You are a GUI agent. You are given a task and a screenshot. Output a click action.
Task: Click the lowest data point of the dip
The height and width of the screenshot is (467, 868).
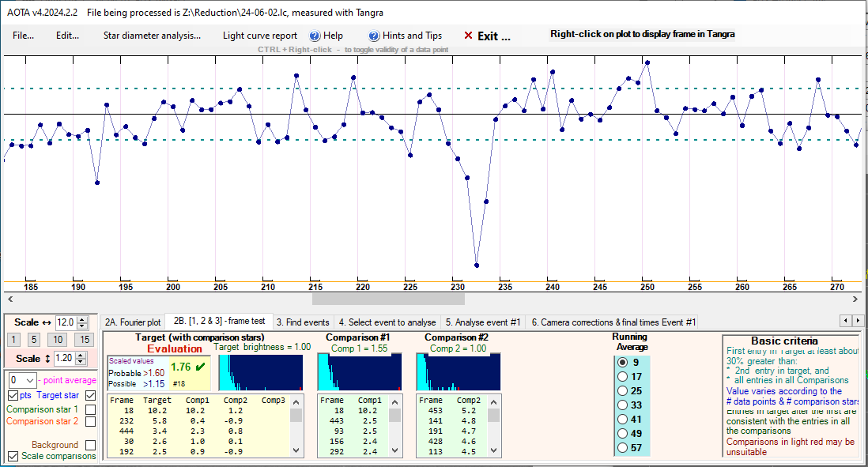[477, 266]
